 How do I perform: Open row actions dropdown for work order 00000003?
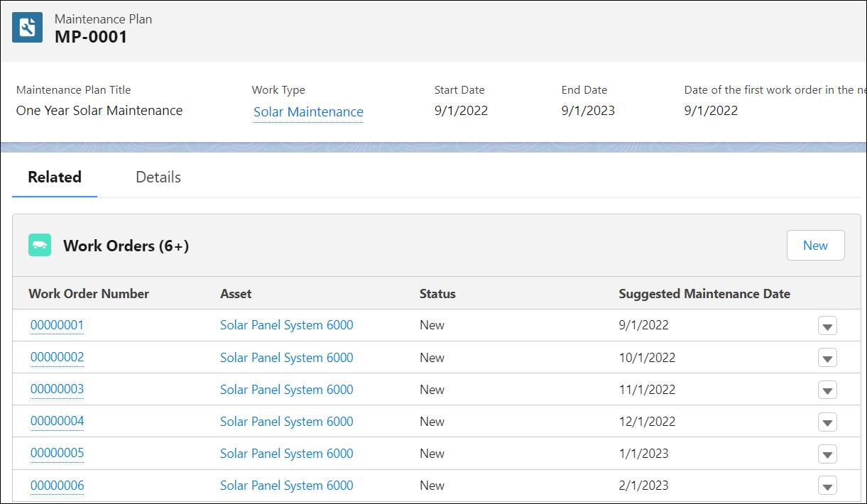coord(827,390)
